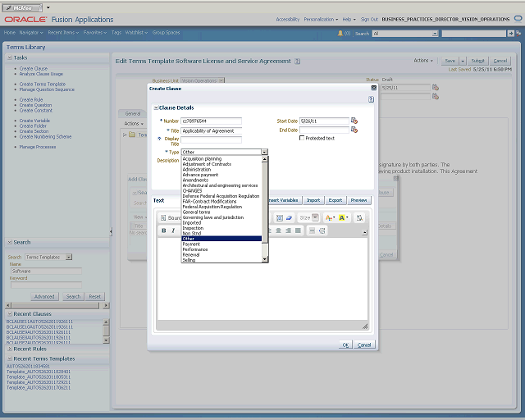Select General terms in the Type list

pyautogui.click(x=221, y=212)
